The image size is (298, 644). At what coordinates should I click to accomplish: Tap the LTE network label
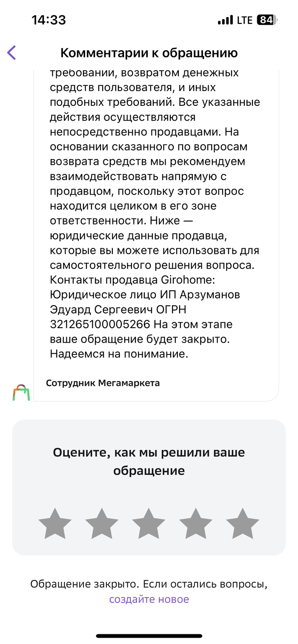click(245, 20)
